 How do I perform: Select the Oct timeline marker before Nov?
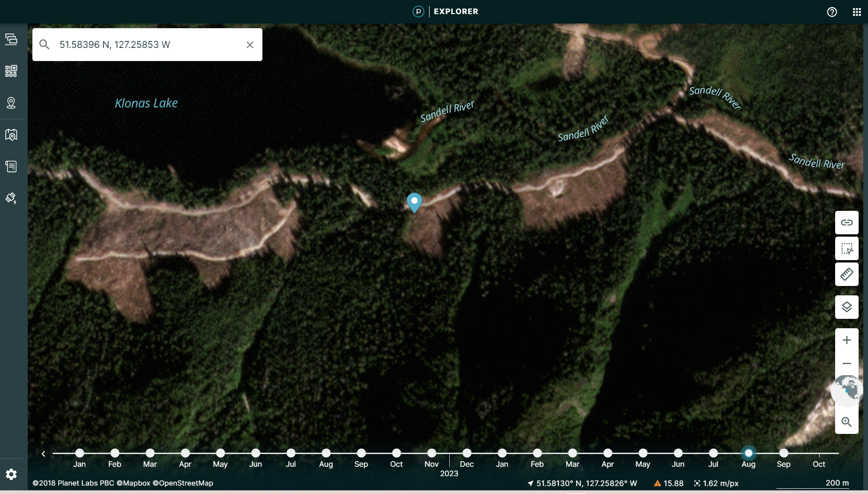coord(397,453)
